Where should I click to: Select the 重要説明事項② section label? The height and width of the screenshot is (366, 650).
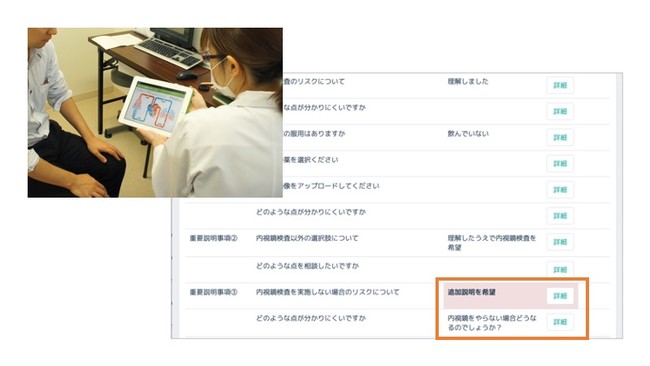click(213, 238)
